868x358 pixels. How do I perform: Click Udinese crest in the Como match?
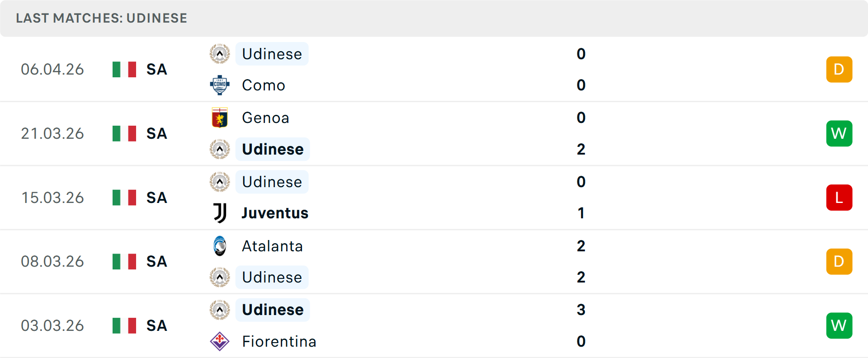[x=220, y=54]
